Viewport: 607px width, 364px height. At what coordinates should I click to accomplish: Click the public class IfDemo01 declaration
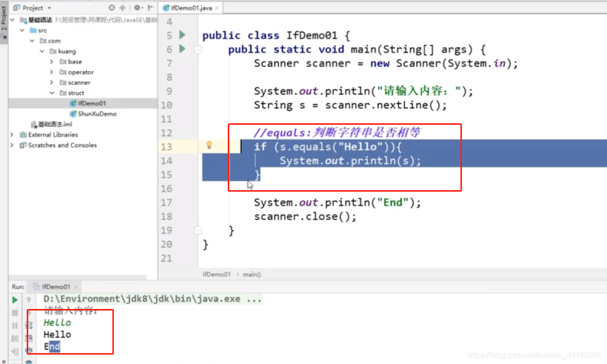coord(276,35)
